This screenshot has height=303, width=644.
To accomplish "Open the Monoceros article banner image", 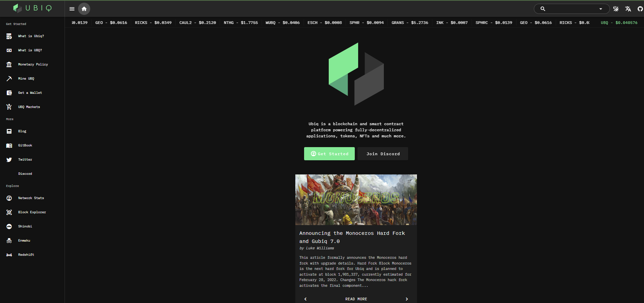I will pyautogui.click(x=356, y=200).
